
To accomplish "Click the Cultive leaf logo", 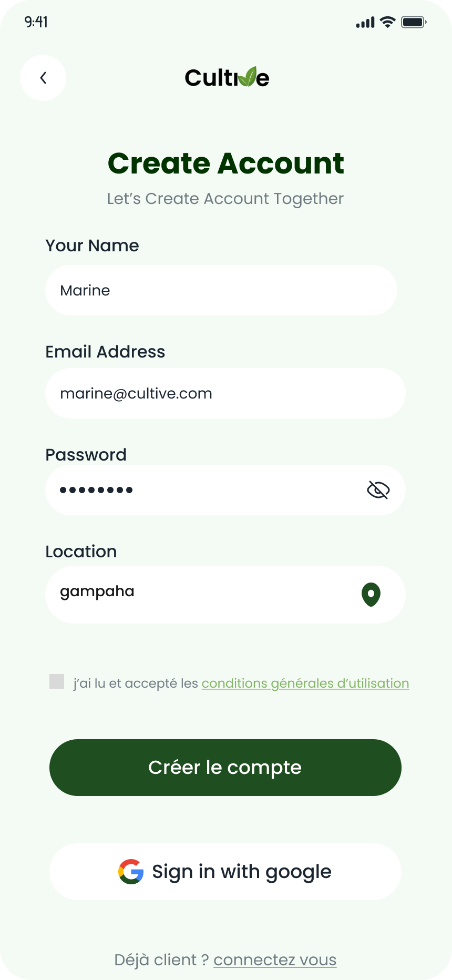I will pyautogui.click(x=227, y=78).
